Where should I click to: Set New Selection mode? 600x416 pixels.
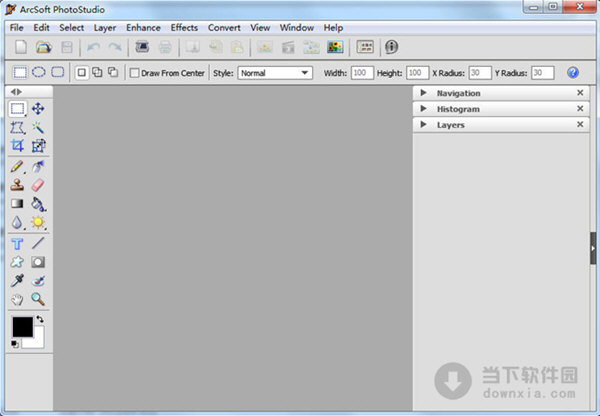pos(82,72)
